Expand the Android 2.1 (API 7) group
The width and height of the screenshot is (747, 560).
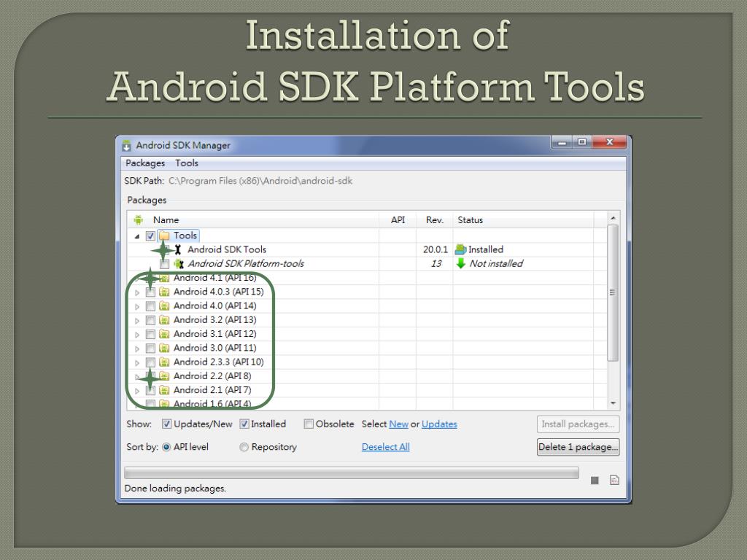tap(137, 391)
